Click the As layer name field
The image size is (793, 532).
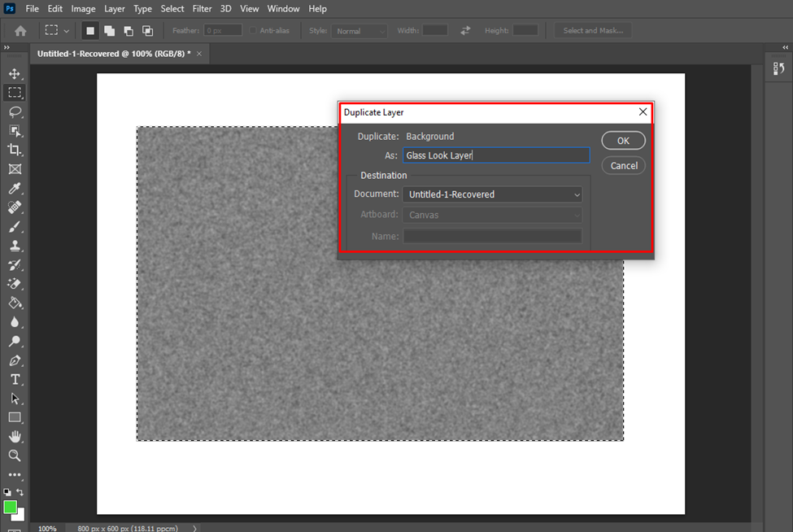coord(496,155)
